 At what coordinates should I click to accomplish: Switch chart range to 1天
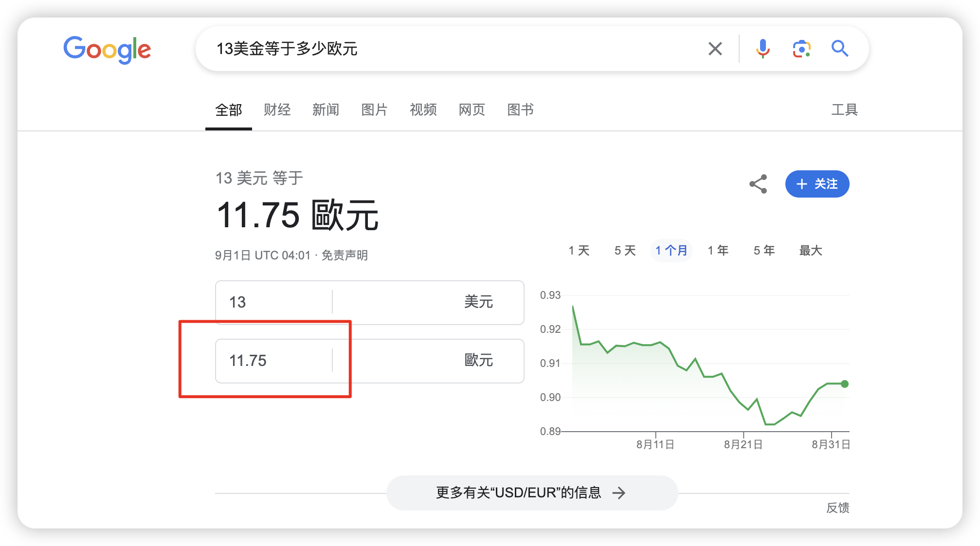coord(579,251)
